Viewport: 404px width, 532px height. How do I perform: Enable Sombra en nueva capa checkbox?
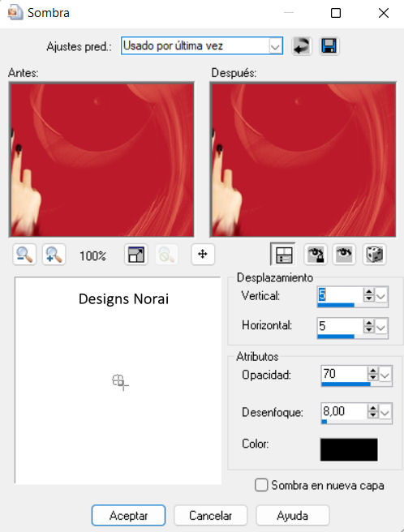261,485
